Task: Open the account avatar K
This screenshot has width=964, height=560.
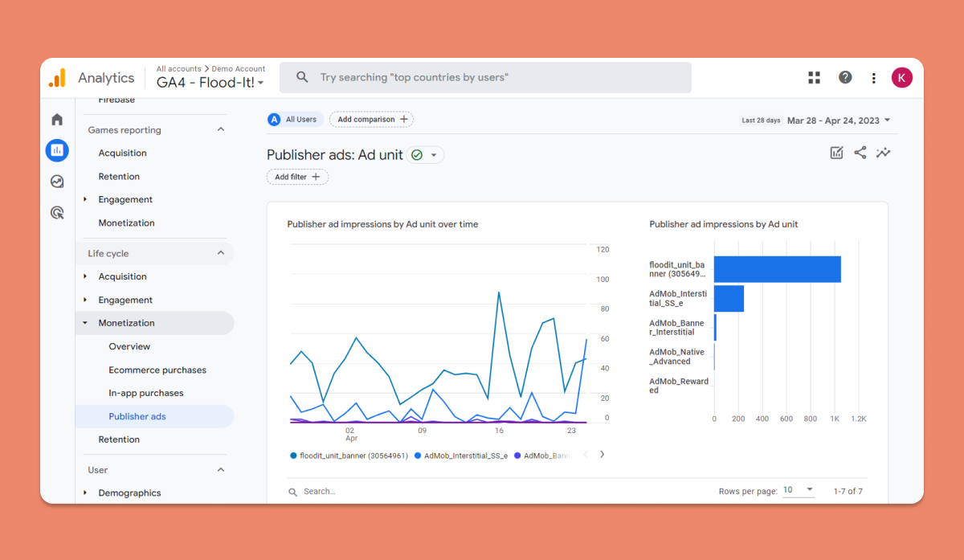Action: pos(902,77)
